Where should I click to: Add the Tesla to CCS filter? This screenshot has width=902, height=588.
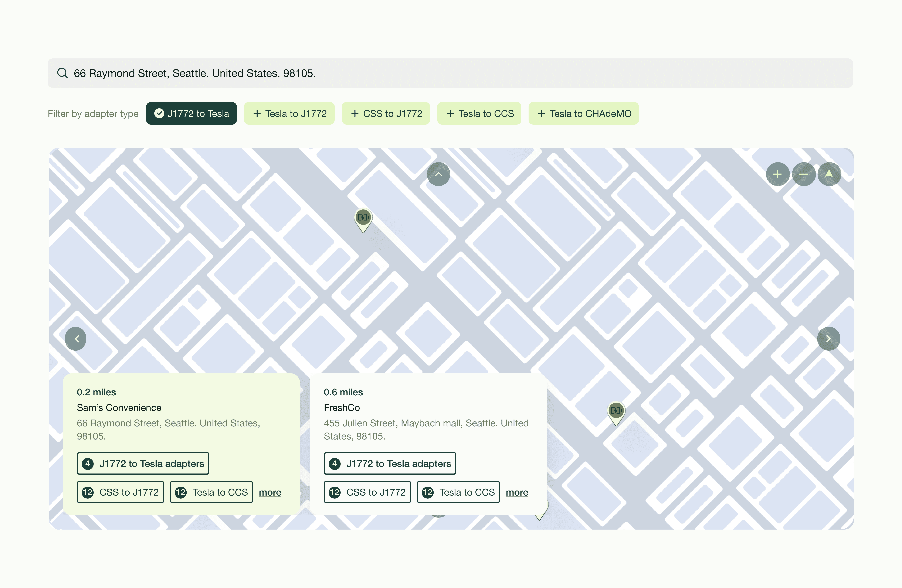pyautogui.click(x=479, y=114)
